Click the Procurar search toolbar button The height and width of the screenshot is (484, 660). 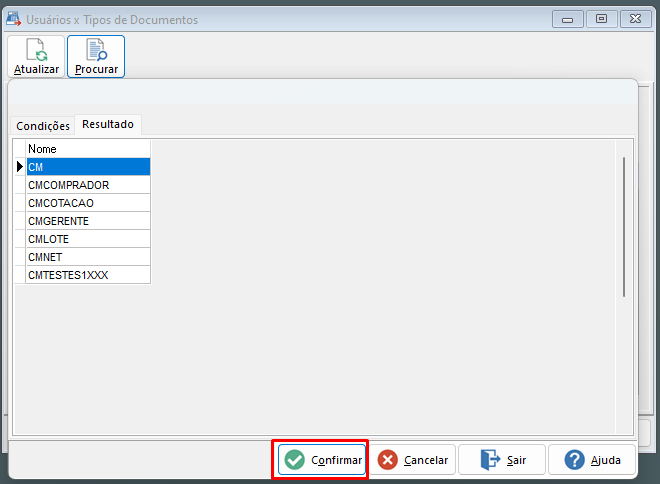[x=96, y=56]
